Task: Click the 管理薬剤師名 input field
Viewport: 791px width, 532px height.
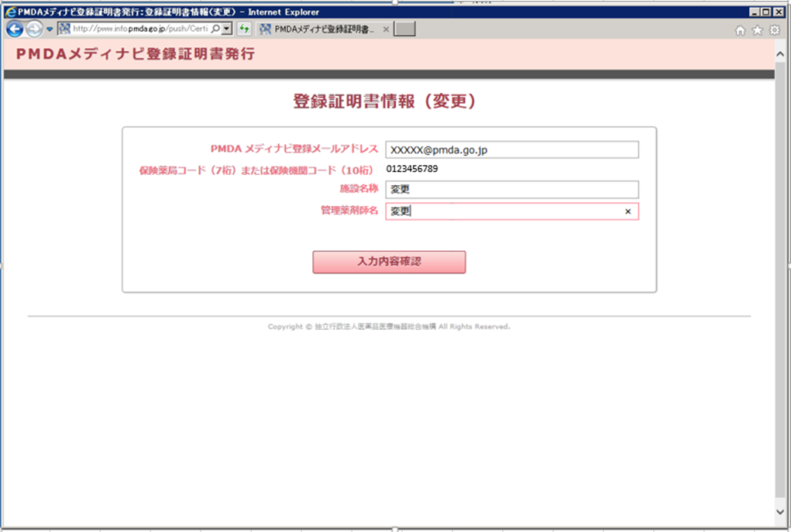Action: click(x=512, y=211)
